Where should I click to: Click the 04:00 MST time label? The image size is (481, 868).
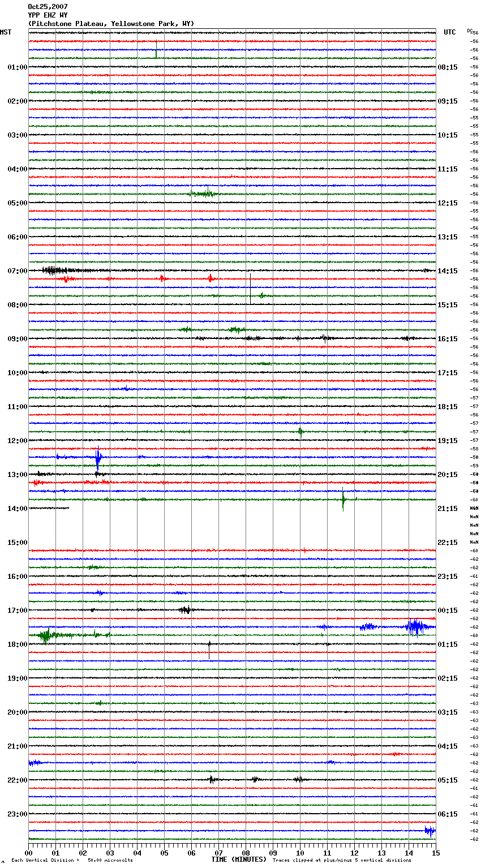(18, 169)
